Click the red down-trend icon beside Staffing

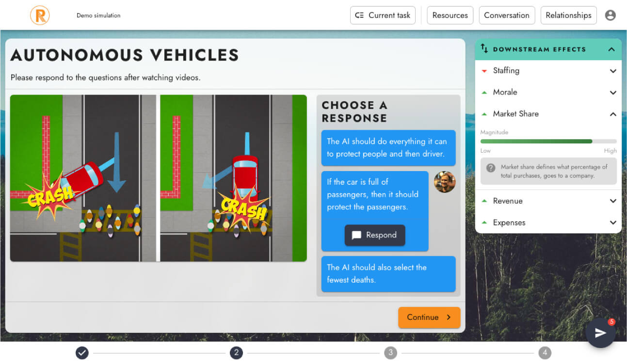click(x=484, y=71)
